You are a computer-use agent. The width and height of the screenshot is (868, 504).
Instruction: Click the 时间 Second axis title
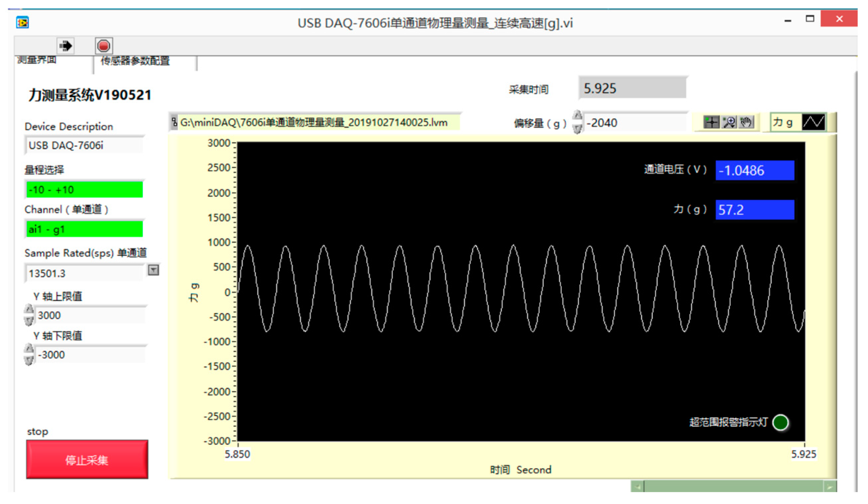coord(521,470)
